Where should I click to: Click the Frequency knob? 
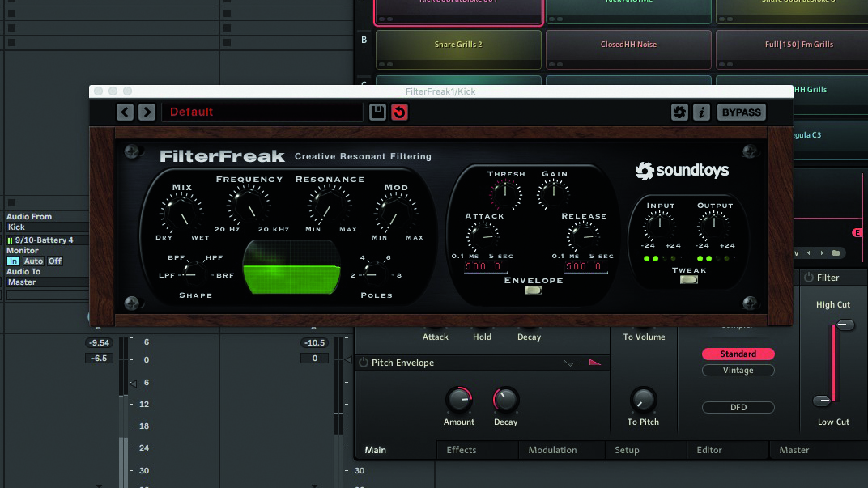248,206
